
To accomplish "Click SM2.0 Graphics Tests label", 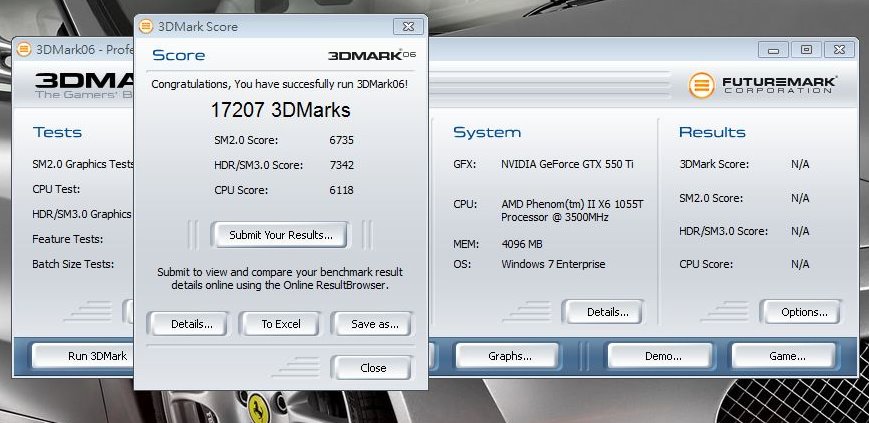I will coord(83,164).
